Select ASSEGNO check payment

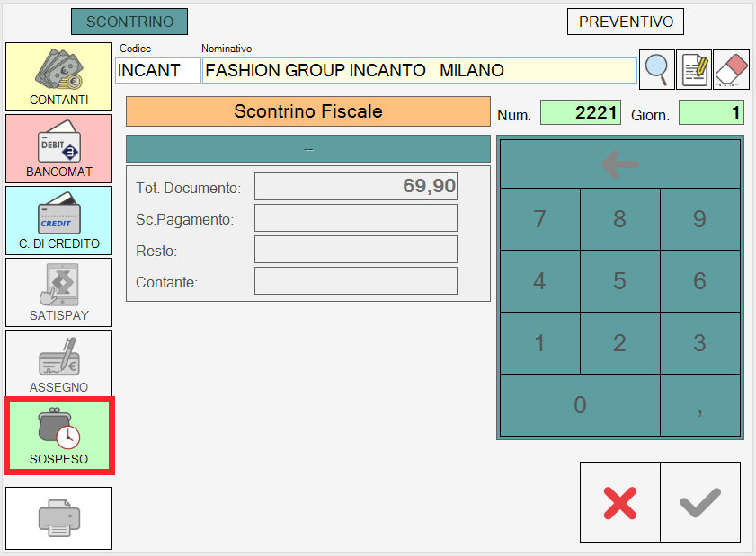(58, 364)
